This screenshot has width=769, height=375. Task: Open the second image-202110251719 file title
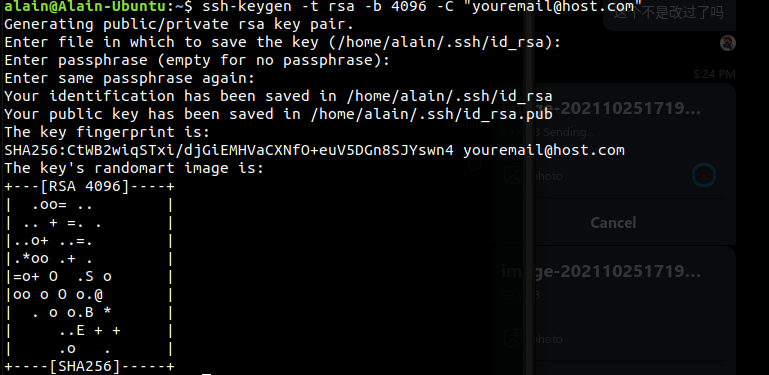tap(601, 271)
